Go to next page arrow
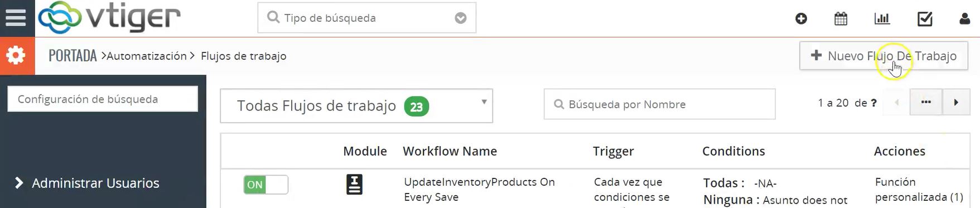The image size is (980, 208). 956,103
